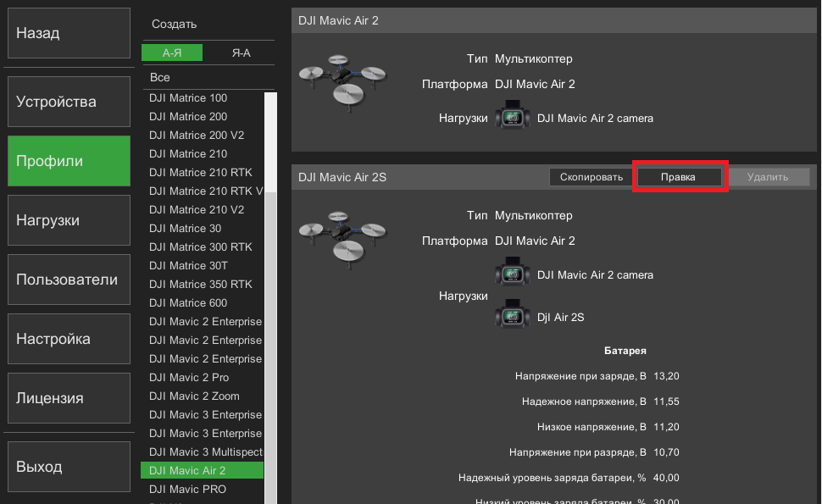Image resolution: width=822 pixels, height=504 pixels.
Task: Select DJI Matrice 350 RTK profile
Action: pyautogui.click(x=203, y=284)
